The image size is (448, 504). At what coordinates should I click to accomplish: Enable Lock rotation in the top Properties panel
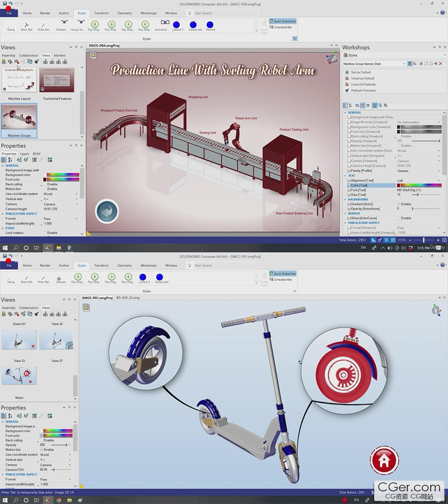(x=45, y=233)
